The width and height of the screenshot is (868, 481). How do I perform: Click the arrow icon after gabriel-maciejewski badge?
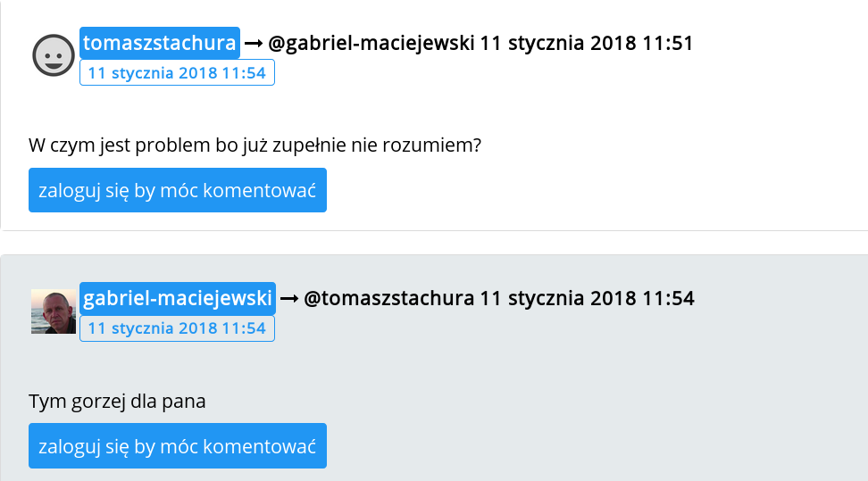pos(289,299)
